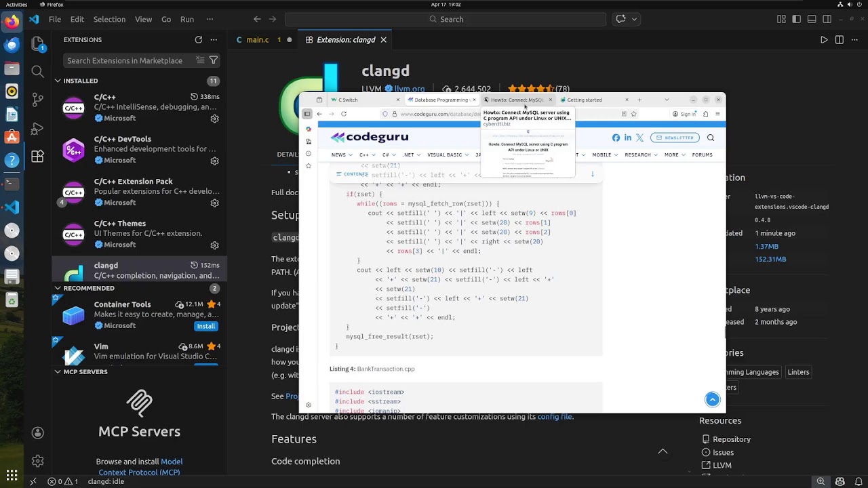Viewport: 868px width, 488px height.
Task: Open the llvm.org publisher link
Action: pyautogui.click(x=410, y=89)
